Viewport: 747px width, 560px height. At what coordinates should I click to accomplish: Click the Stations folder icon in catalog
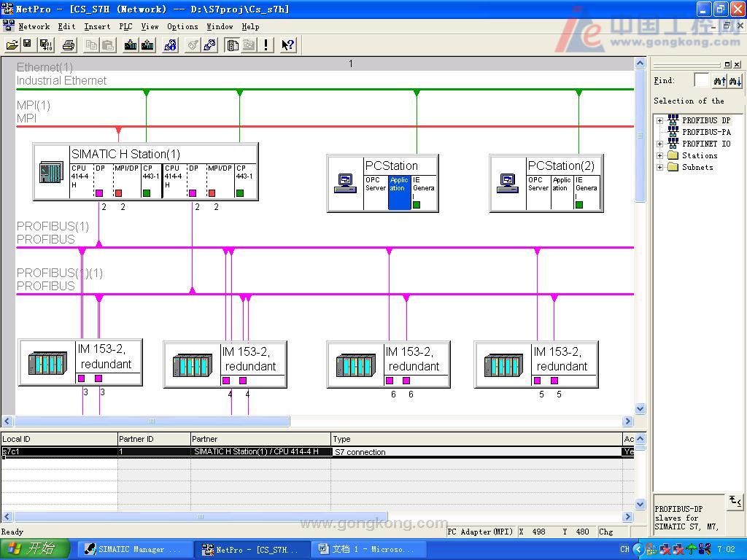(673, 155)
